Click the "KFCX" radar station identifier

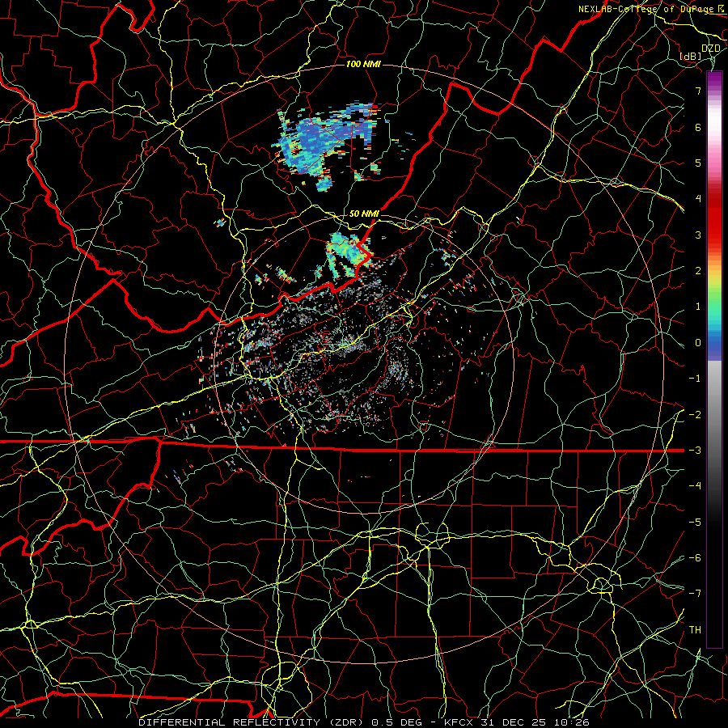click(459, 722)
